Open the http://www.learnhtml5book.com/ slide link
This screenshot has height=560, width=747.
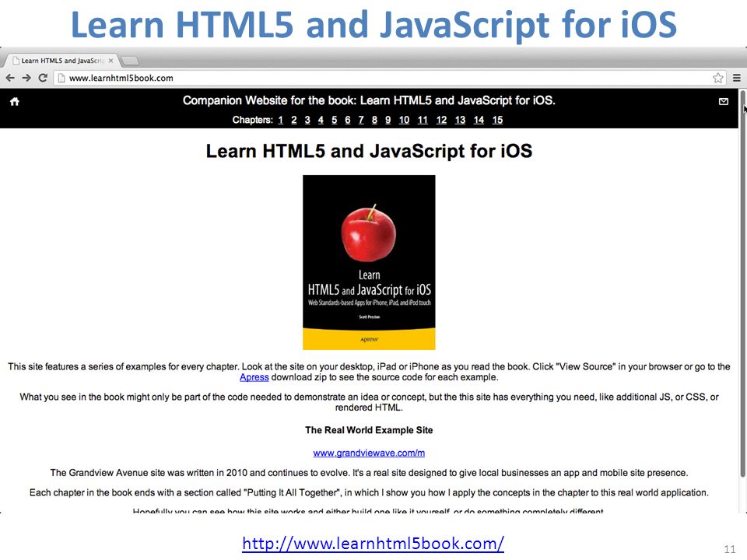pyautogui.click(x=373, y=544)
